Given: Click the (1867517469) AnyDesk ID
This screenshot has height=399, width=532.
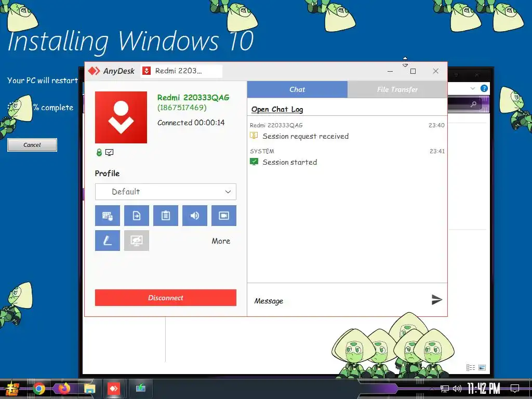Looking at the screenshot, I should click(182, 108).
